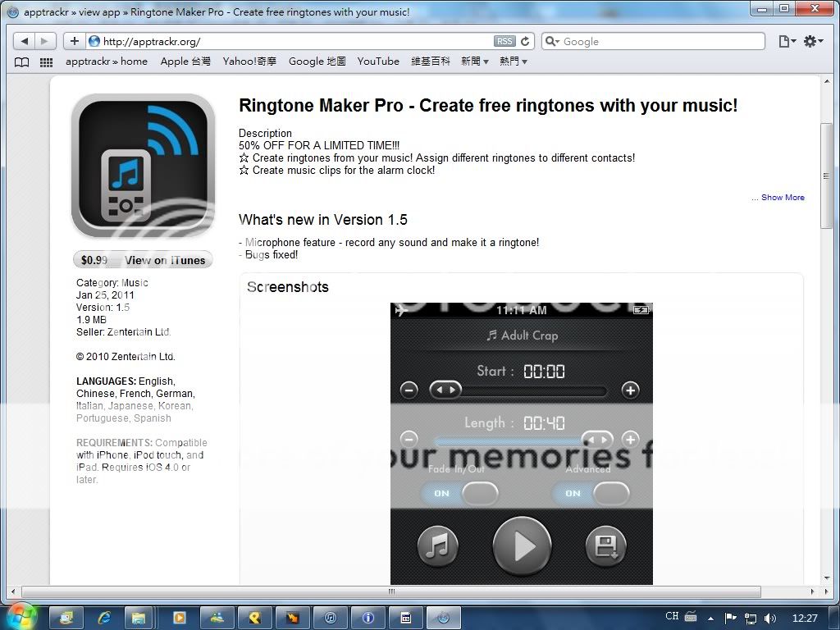
Task: Click the RSS badge in address bar
Action: 504,41
